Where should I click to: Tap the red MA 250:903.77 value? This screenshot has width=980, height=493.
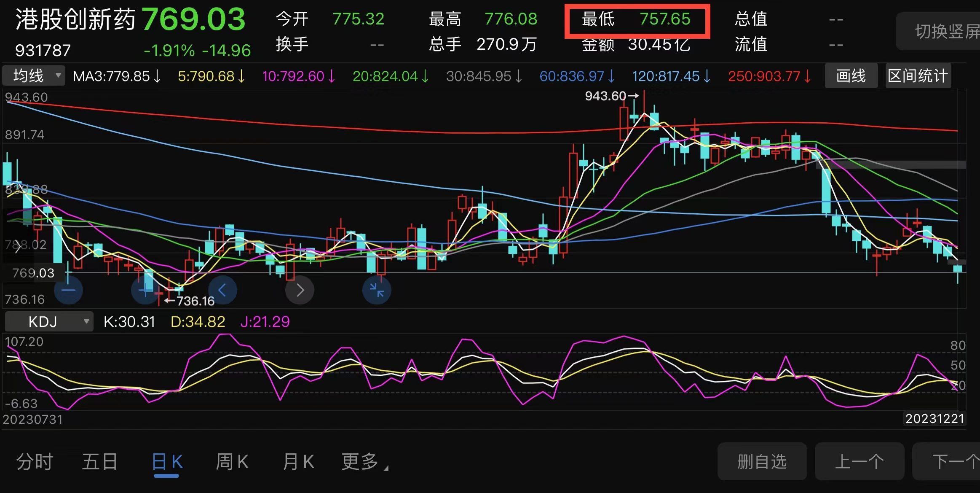tap(769, 76)
